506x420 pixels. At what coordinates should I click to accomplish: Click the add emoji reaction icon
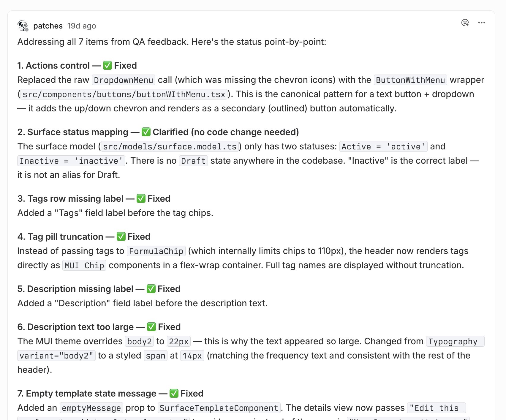pyautogui.click(x=465, y=23)
